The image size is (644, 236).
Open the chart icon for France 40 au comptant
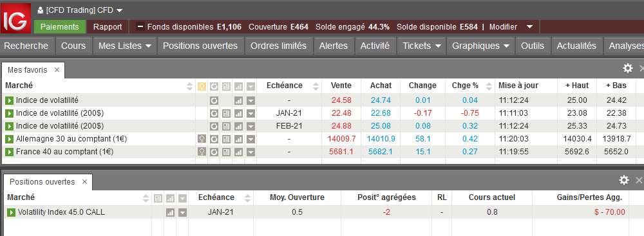[x=238, y=152]
